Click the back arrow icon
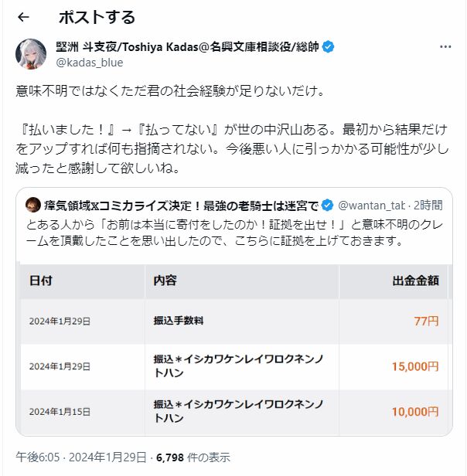This screenshot has height=476, width=467. pos(23,17)
